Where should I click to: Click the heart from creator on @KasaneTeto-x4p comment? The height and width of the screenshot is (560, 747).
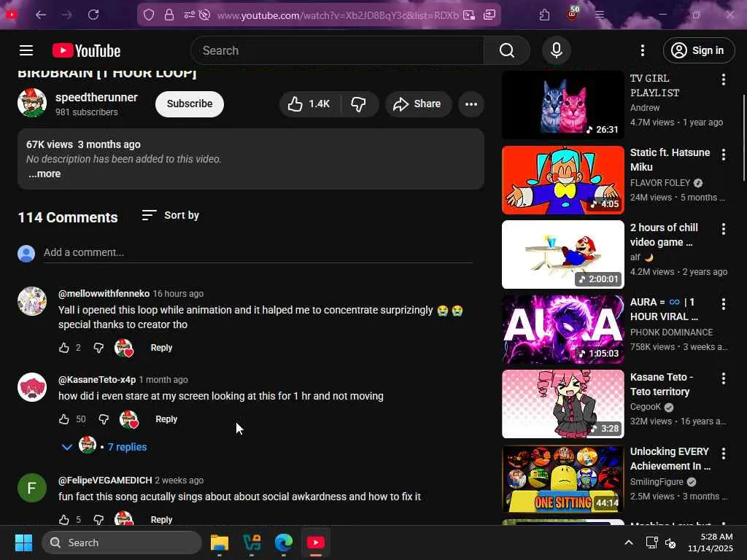point(128,419)
